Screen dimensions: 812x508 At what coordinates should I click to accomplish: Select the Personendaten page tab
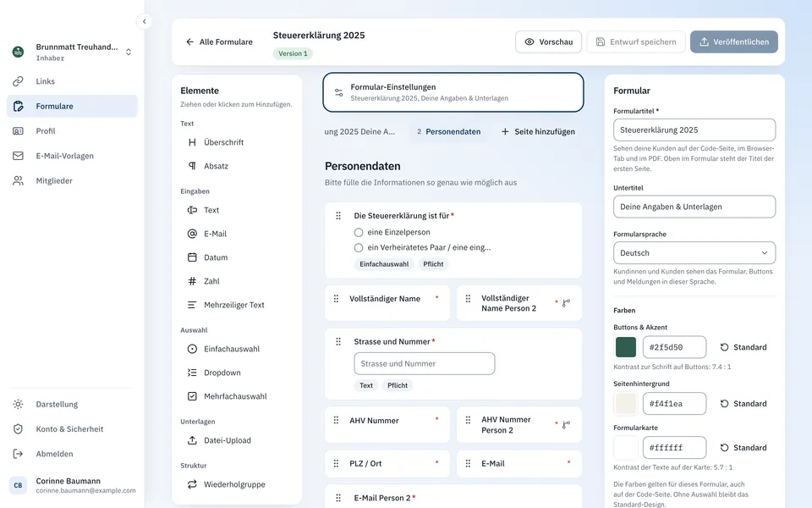[x=448, y=132]
